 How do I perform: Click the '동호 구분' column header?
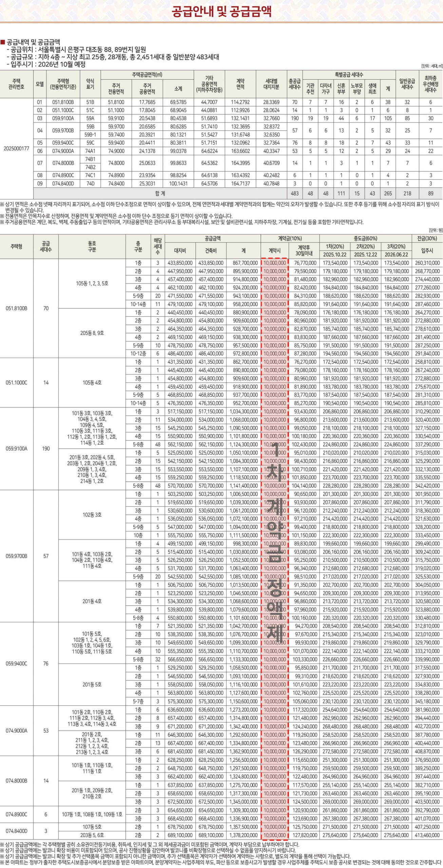click(x=92, y=246)
